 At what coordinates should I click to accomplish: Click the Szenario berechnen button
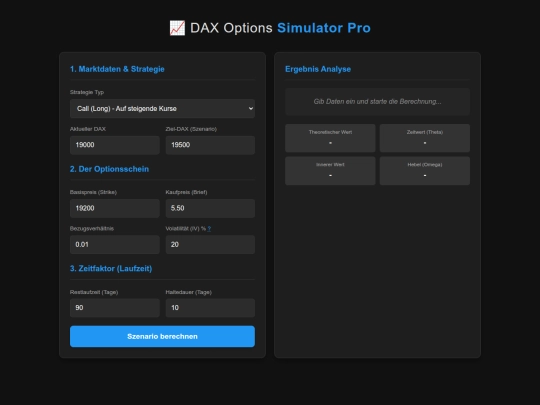point(162,336)
